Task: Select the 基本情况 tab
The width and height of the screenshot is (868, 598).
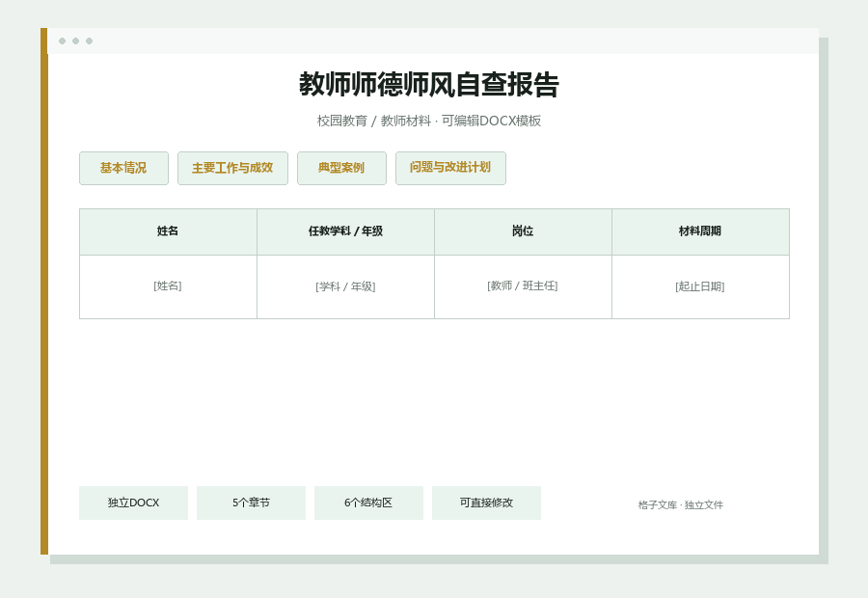Action: coord(123,169)
